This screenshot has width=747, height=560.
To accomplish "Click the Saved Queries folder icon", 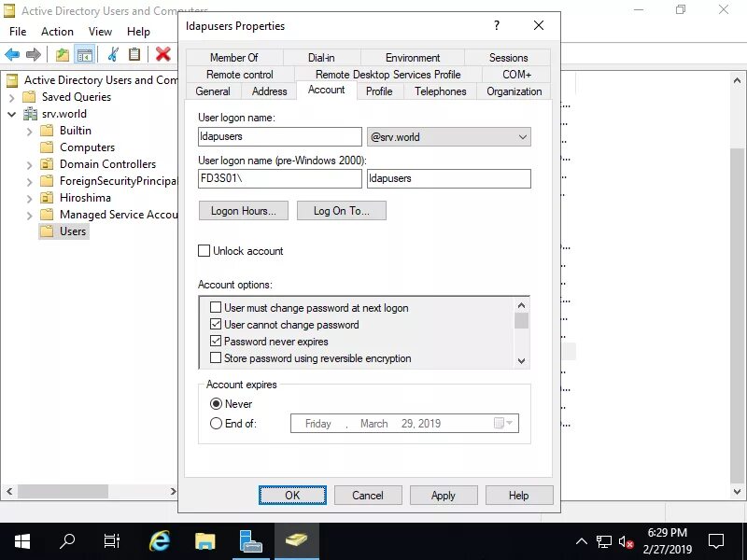I will 30,97.
